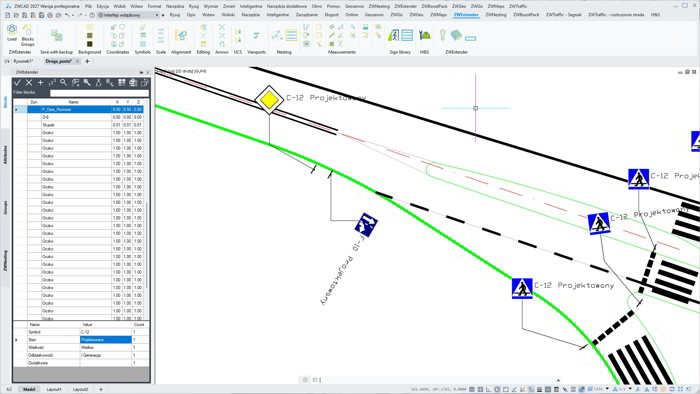Click the yellow priority road sign in the drawing
The height and width of the screenshot is (394, 700).
(269, 100)
